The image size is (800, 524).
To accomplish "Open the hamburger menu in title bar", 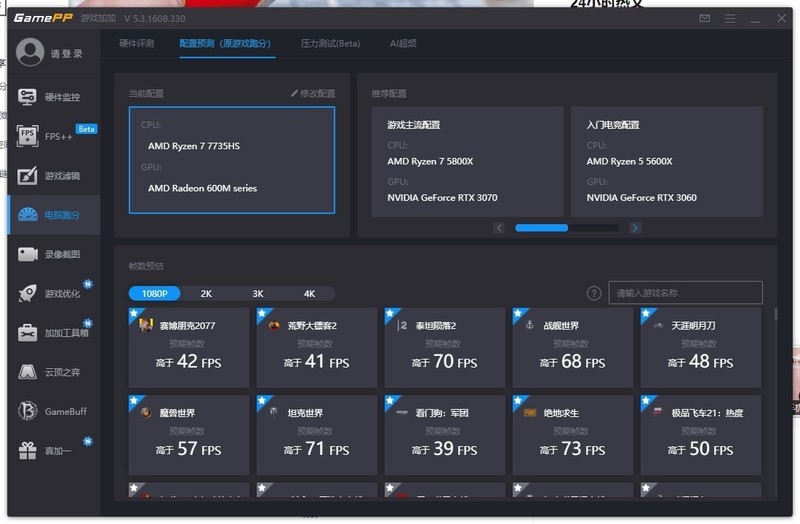I will click(x=731, y=18).
